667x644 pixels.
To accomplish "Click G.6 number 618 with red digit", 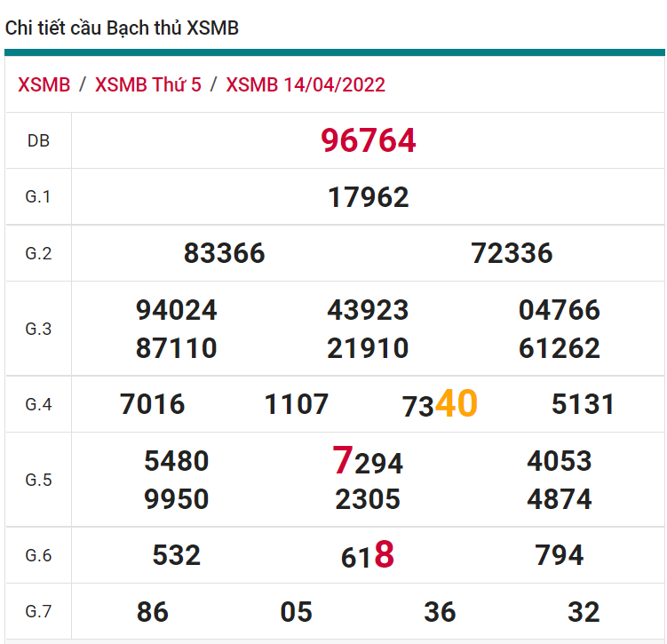I will pyautogui.click(x=368, y=556).
